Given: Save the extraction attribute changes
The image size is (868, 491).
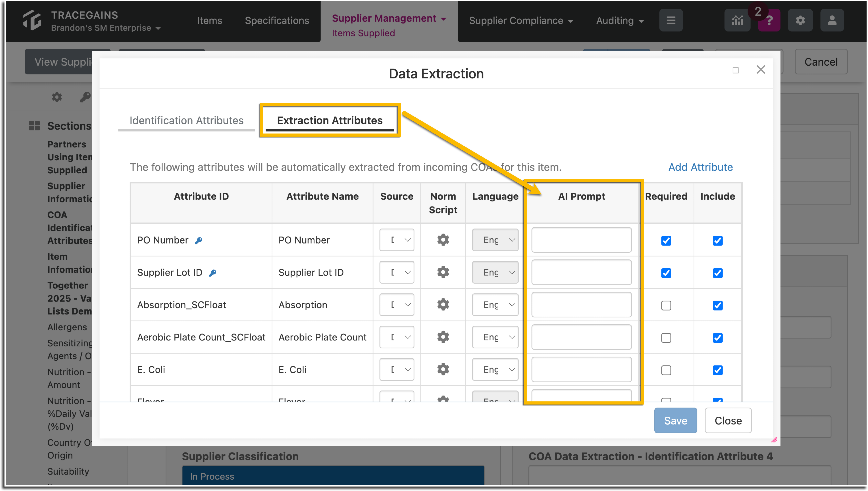Looking at the screenshot, I should pyautogui.click(x=675, y=420).
